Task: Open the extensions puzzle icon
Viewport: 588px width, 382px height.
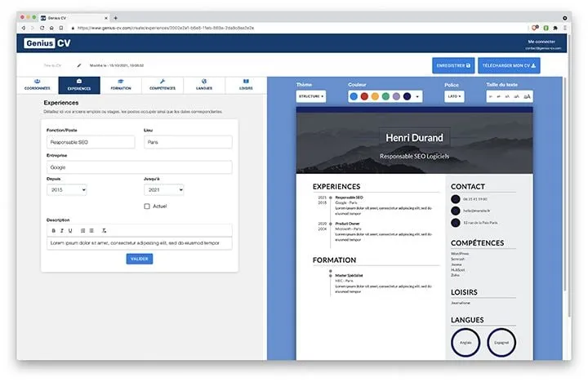Action: point(555,28)
